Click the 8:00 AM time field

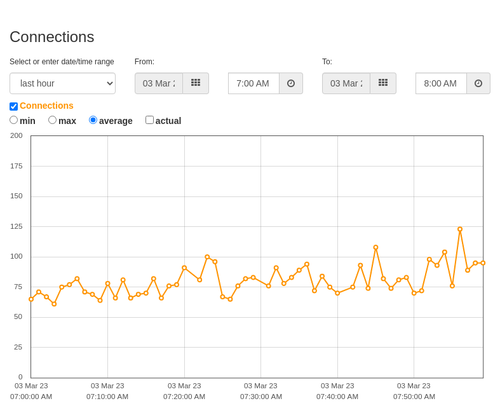coord(441,83)
